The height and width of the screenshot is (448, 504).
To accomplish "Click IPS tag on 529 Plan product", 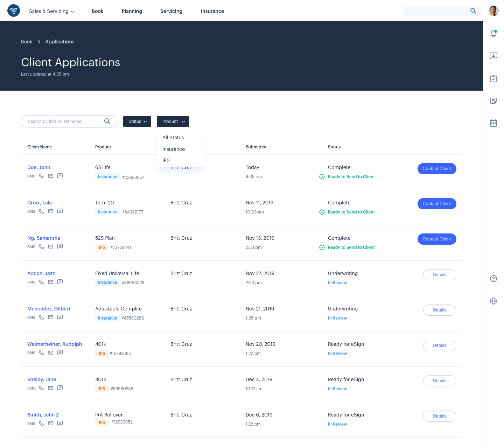I will [x=102, y=247].
